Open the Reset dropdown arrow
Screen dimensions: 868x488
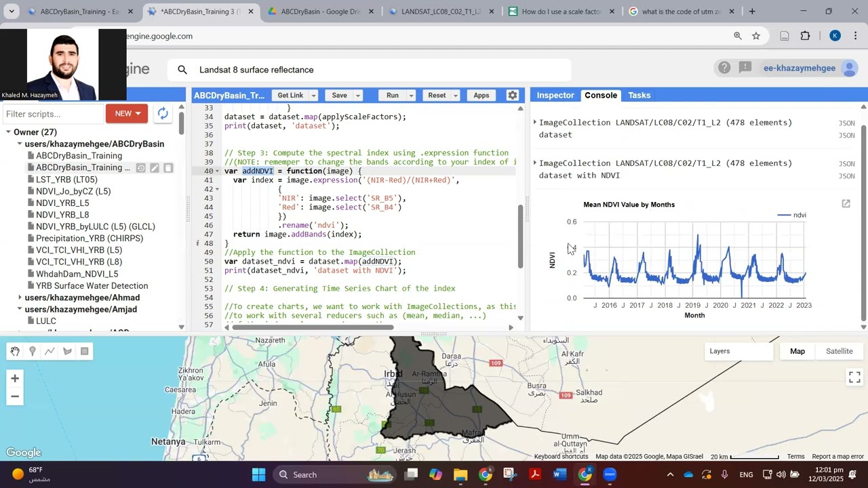[x=456, y=96]
